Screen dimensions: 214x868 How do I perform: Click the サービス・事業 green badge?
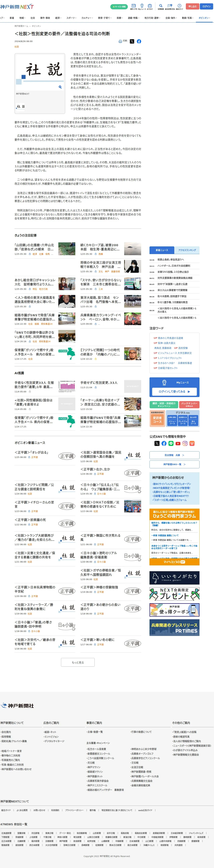tap(119, 6)
